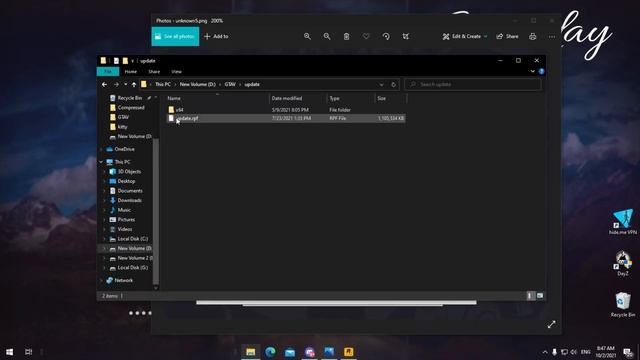
Task: Open hide.me VPN desktop shortcut
Action: [x=622, y=222]
